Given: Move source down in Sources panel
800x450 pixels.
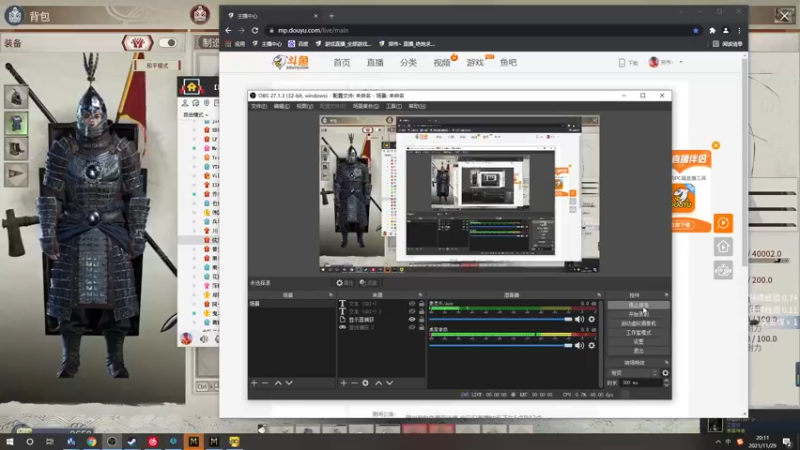Looking at the screenshot, I should [389, 383].
